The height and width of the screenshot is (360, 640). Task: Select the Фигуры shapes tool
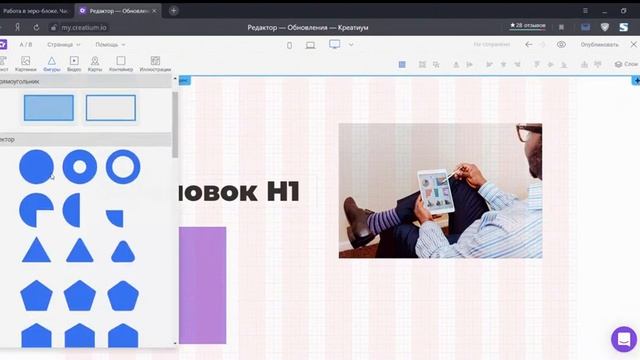(52, 64)
